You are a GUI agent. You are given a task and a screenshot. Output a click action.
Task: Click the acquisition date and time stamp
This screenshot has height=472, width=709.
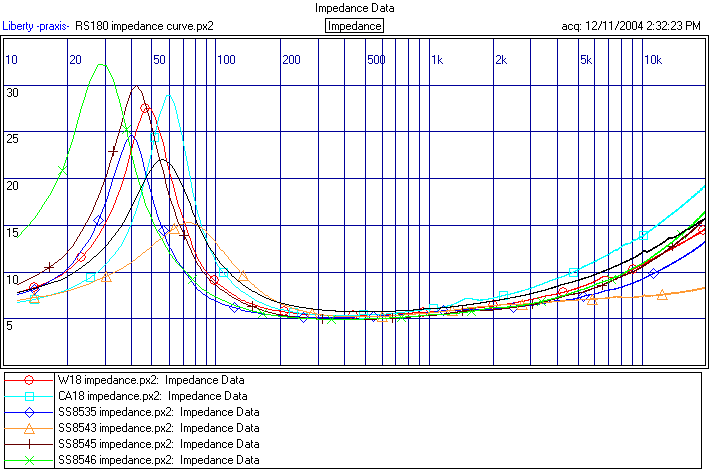pyautogui.click(x=631, y=25)
